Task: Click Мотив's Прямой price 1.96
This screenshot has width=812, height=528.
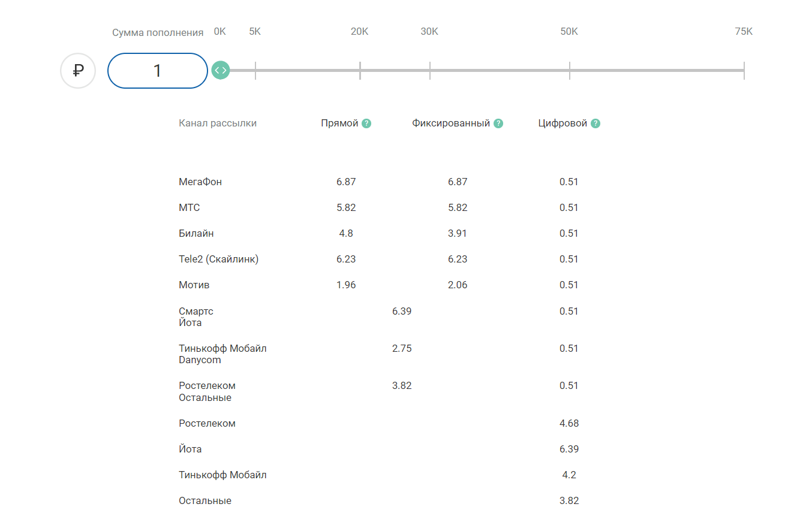Action: 346,285
